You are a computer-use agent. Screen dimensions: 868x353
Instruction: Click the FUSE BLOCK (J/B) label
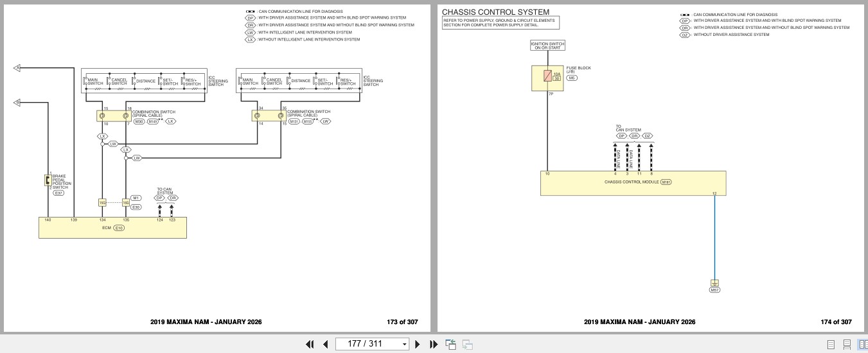pos(579,70)
